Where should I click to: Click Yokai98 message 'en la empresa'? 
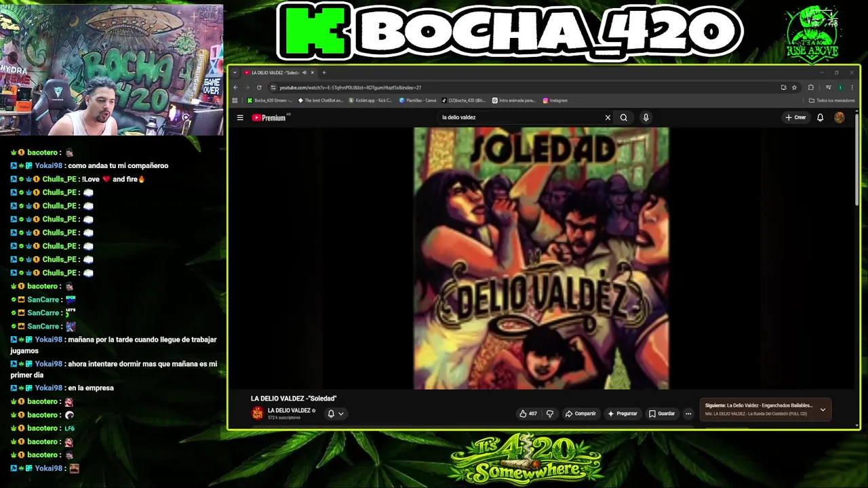click(x=90, y=388)
